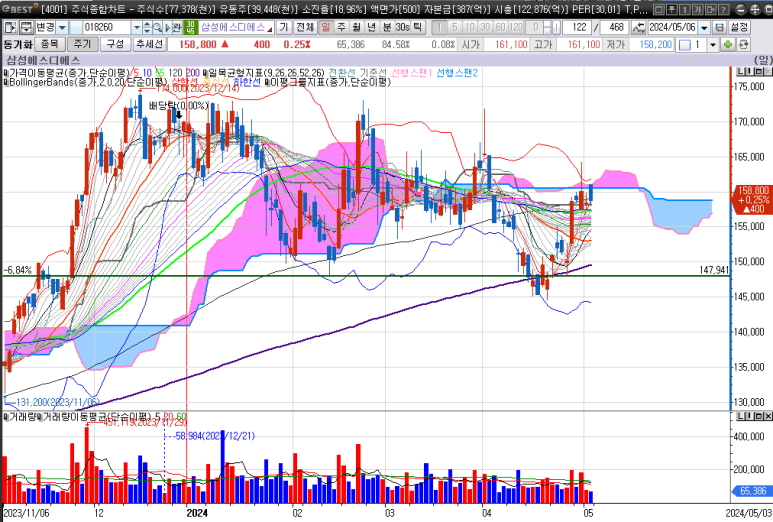This screenshot has height=522, width=773.
Task: Click the title bar export arrow icon
Action: click(x=711, y=9)
